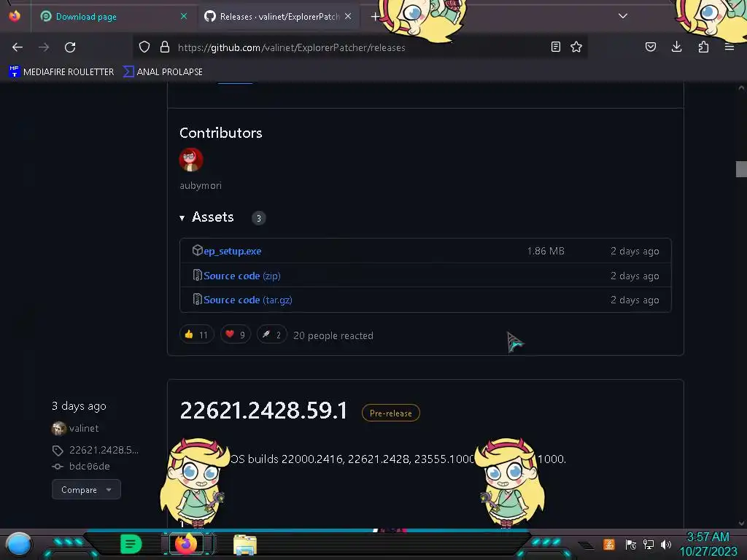Viewport: 747px width, 560px height.
Task: Toggle reader view icon in address bar
Action: point(555,47)
